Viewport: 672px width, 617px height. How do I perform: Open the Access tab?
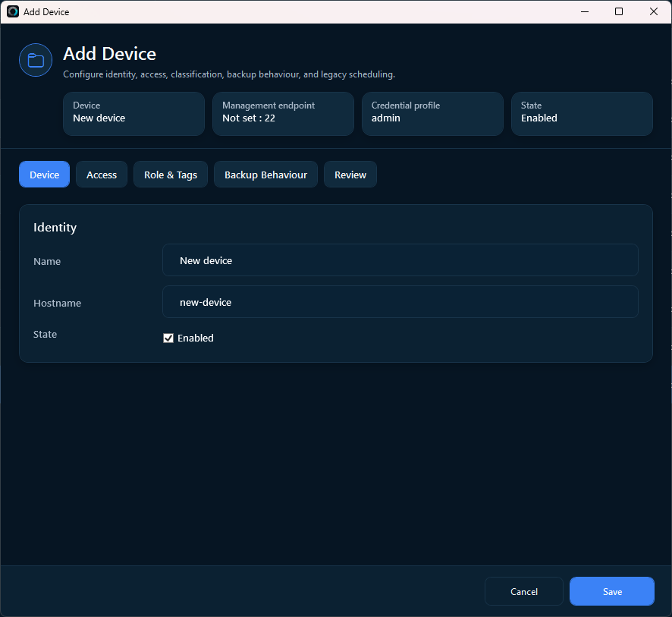pos(102,175)
